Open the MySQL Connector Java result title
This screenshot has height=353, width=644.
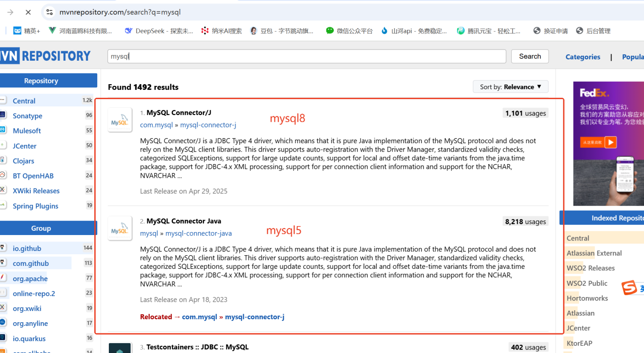click(x=184, y=221)
